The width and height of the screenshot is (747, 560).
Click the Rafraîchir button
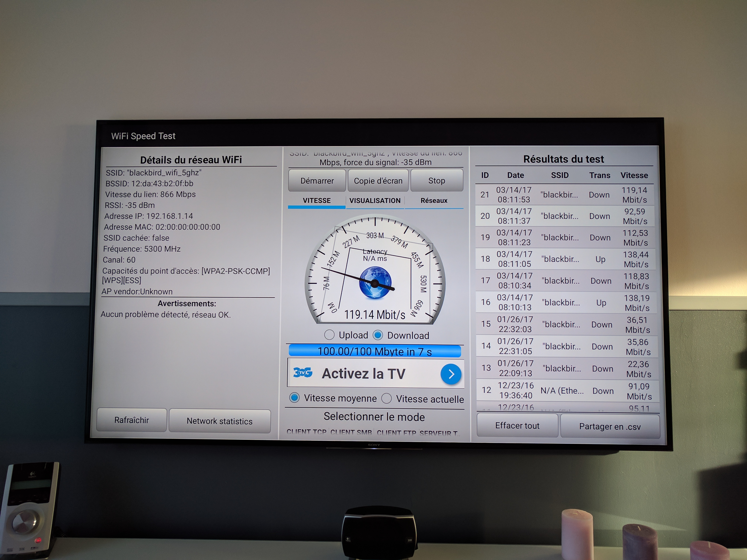pyautogui.click(x=131, y=420)
